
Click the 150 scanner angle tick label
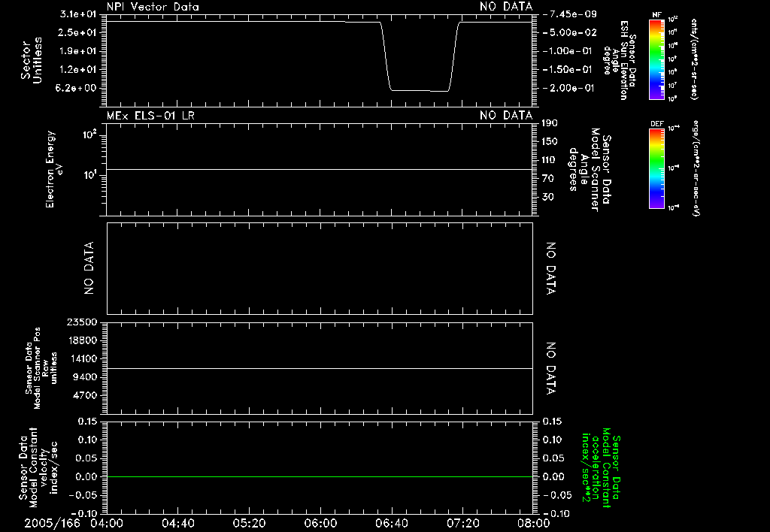click(x=550, y=141)
